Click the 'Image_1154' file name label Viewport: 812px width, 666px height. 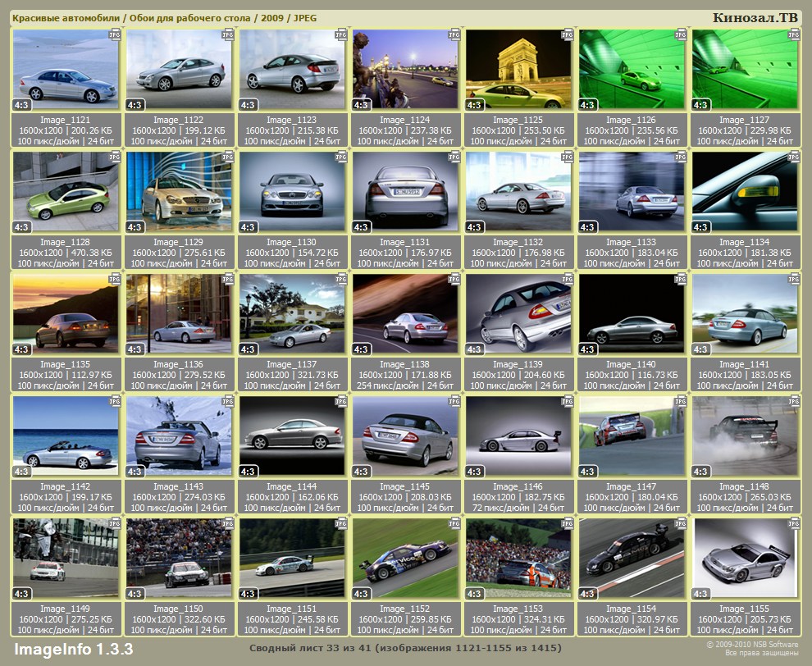(x=631, y=609)
